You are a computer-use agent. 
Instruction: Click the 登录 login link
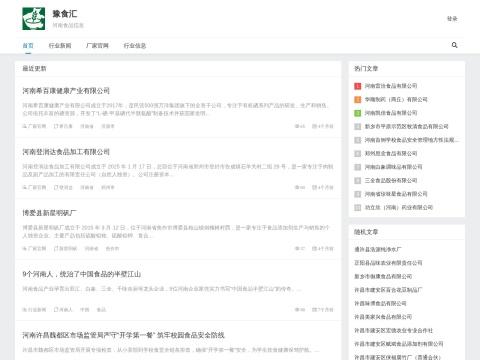click(x=452, y=19)
